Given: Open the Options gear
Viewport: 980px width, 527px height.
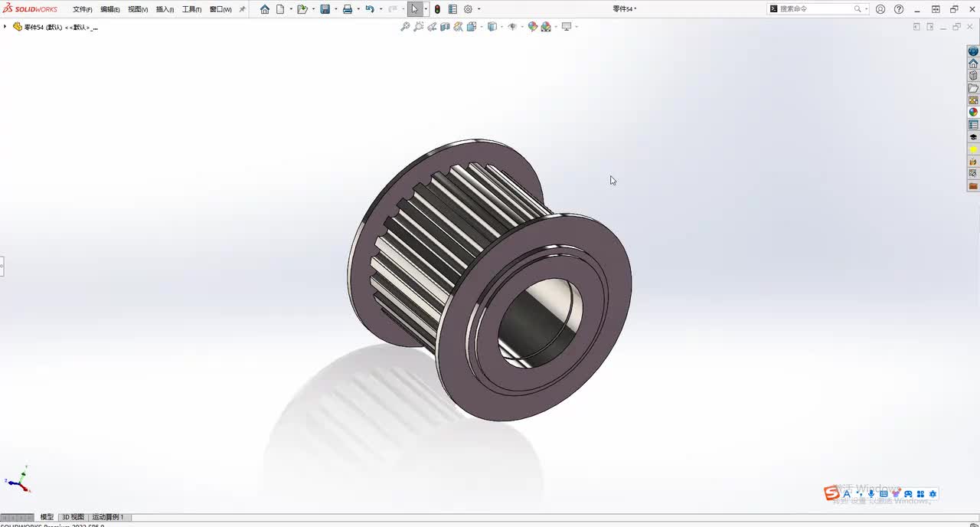Looking at the screenshot, I should pos(468,9).
